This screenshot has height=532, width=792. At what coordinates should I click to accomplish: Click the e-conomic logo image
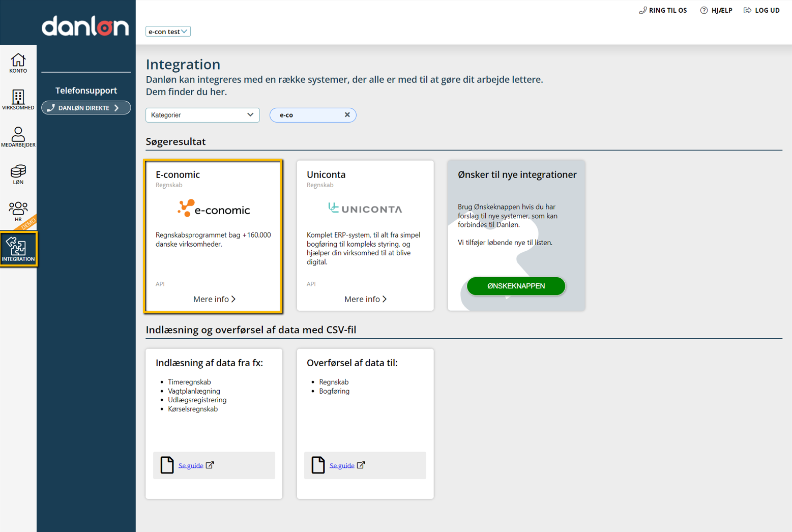pos(214,209)
